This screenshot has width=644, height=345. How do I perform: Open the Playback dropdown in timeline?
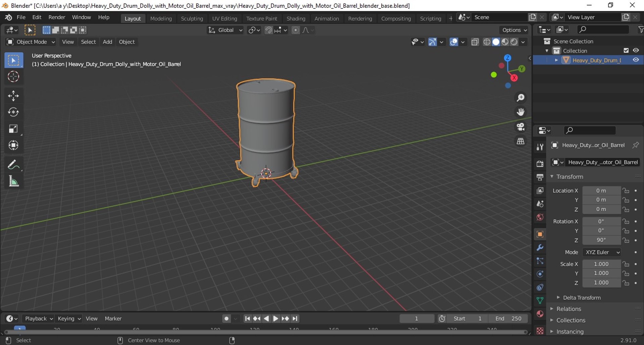pyautogui.click(x=39, y=318)
